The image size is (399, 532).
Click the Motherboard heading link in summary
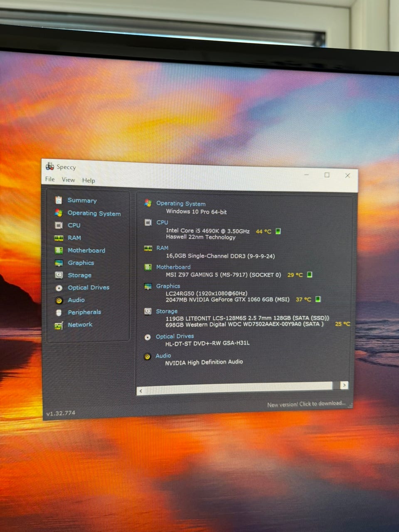click(173, 267)
